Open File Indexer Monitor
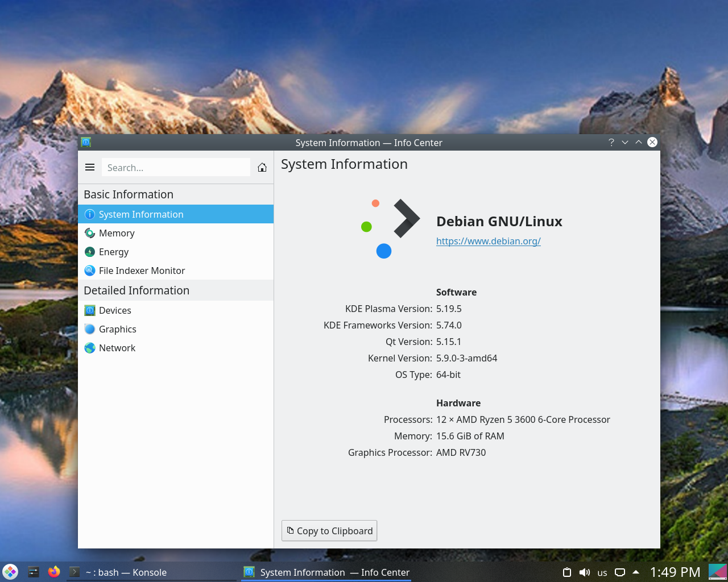Screen dimensions: 728x582 pos(142,271)
